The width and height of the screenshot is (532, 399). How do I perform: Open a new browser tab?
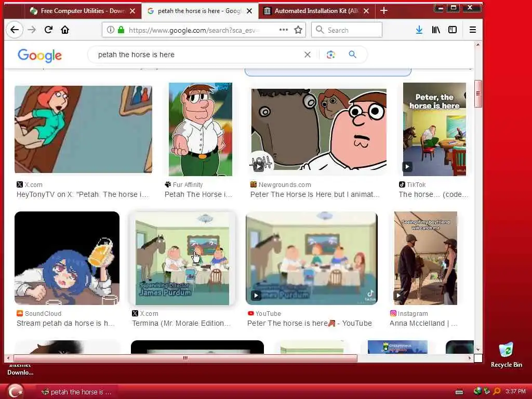point(384,11)
